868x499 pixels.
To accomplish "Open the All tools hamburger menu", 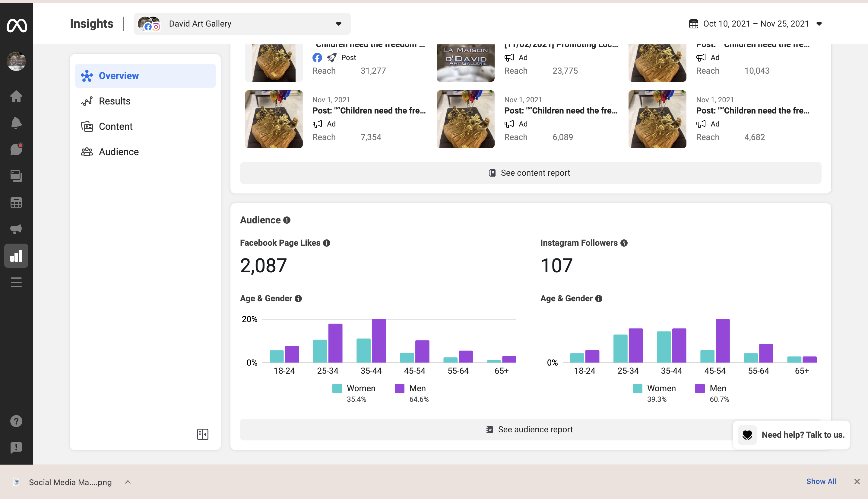I will point(16,282).
